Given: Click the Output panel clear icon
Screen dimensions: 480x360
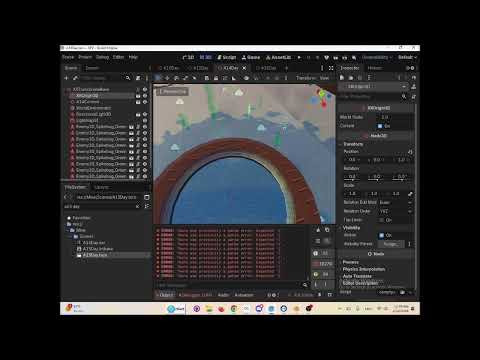Looking at the screenshot, I should [318, 230].
